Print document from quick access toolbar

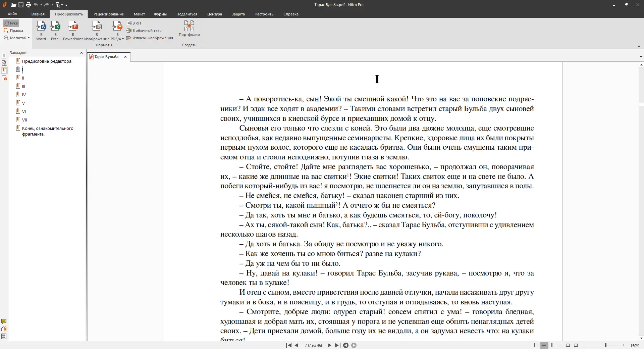(x=28, y=5)
